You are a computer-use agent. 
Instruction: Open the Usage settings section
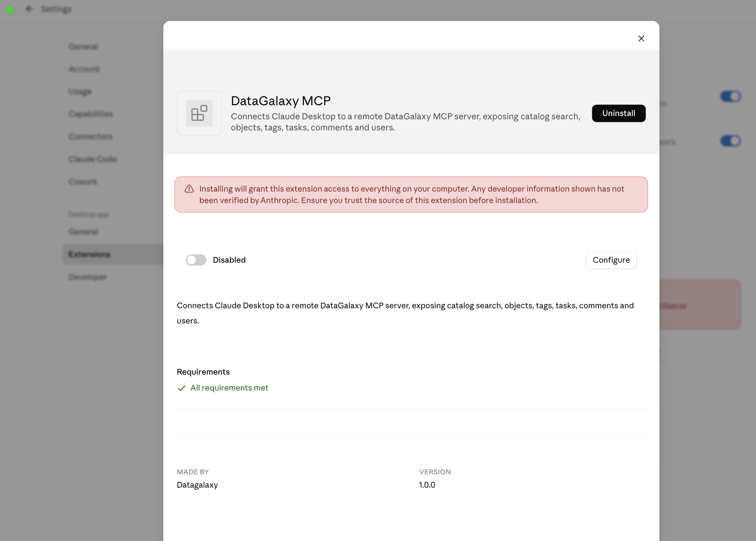tap(80, 91)
